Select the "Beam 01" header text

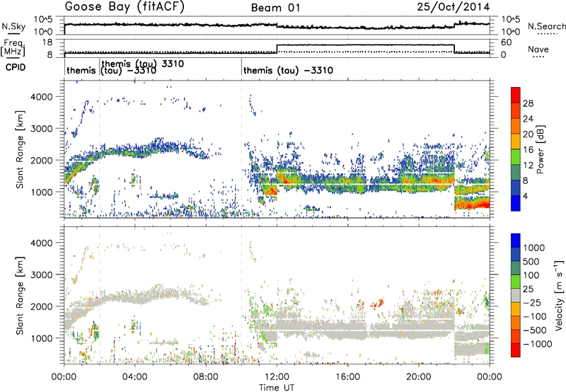(276, 8)
